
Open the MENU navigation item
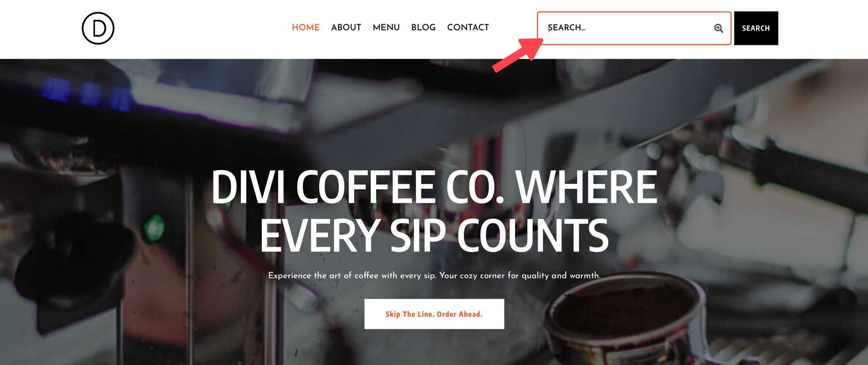[x=386, y=28]
